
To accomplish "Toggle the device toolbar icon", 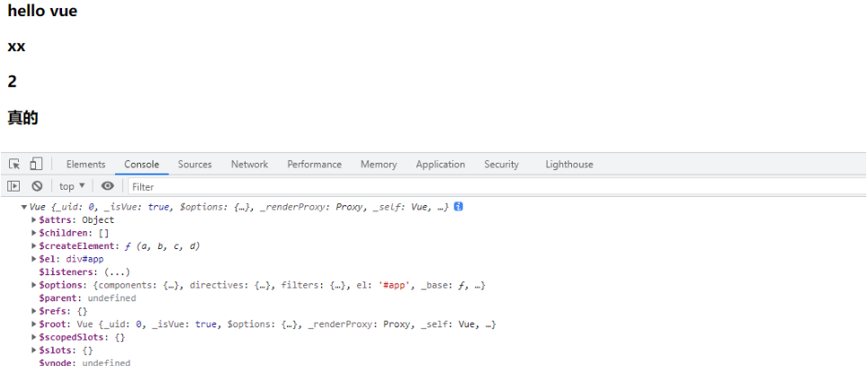I will tap(36, 165).
